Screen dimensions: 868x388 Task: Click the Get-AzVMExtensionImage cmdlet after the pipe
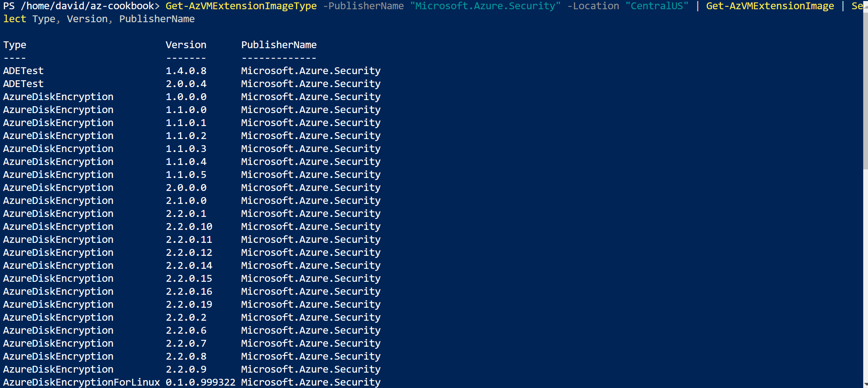tap(770, 6)
